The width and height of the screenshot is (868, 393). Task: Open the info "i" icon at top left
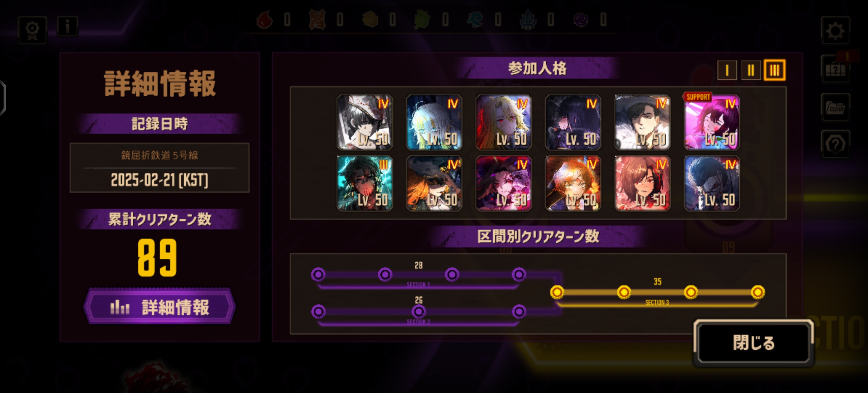pos(68,26)
